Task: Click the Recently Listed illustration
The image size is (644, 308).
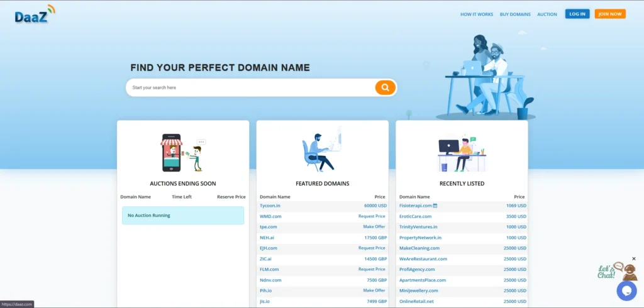Action: point(462,154)
